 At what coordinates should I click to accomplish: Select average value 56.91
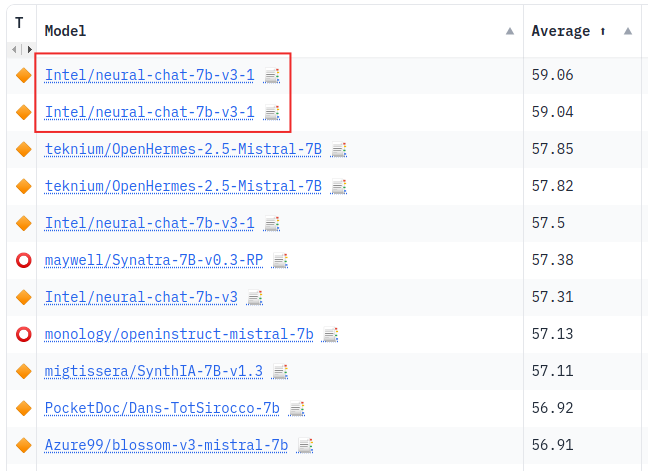pyautogui.click(x=553, y=445)
